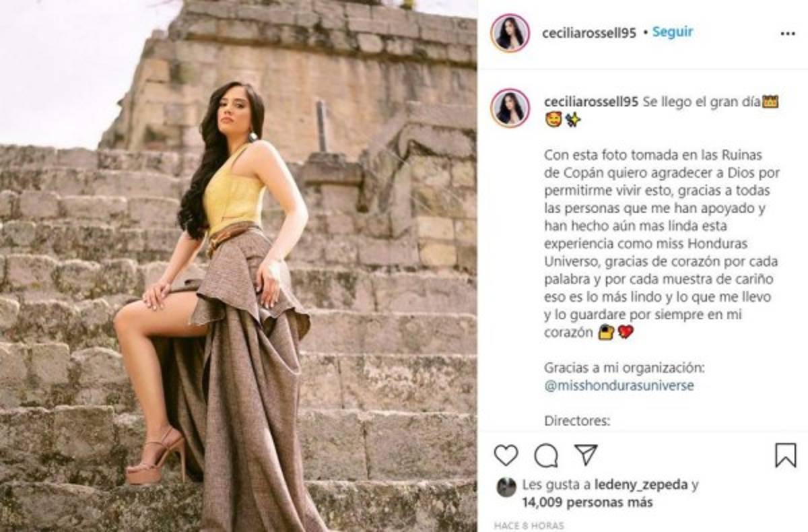Click the smiling face emoji under username
This screenshot has width=808, height=532.
[552, 121]
